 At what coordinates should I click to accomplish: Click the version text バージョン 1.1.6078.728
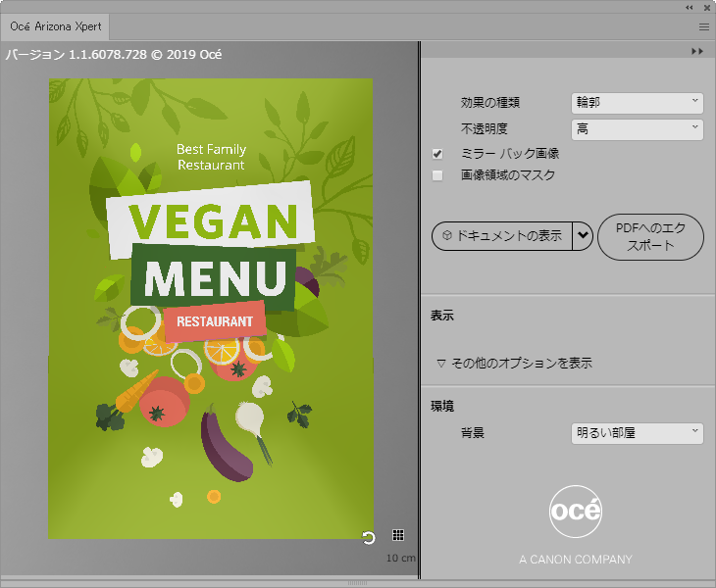point(113,55)
